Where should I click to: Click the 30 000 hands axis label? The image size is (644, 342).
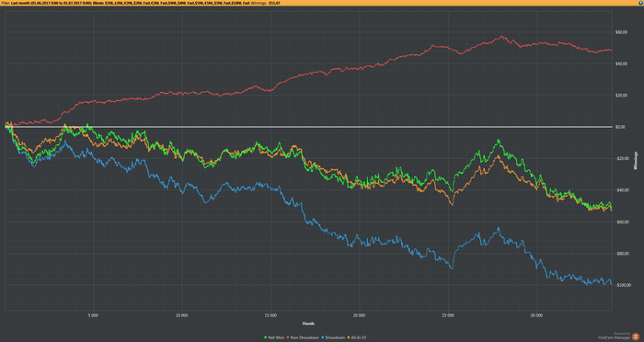(536, 315)
